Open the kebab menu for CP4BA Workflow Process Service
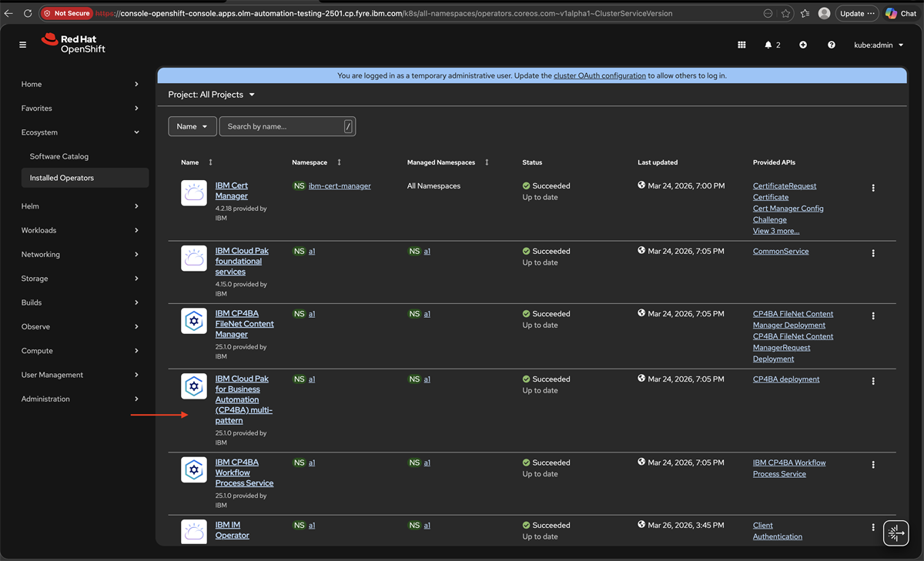Screen dimensions: 924x561 click(873, 465)
